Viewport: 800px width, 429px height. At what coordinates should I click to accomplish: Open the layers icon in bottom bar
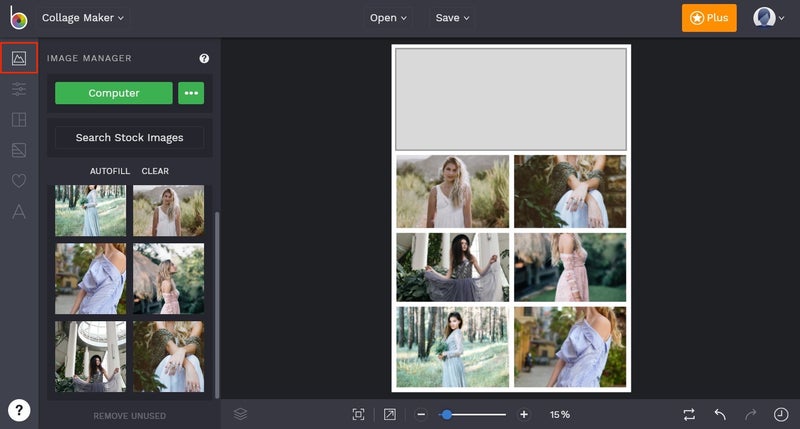(x=240, y=414)
